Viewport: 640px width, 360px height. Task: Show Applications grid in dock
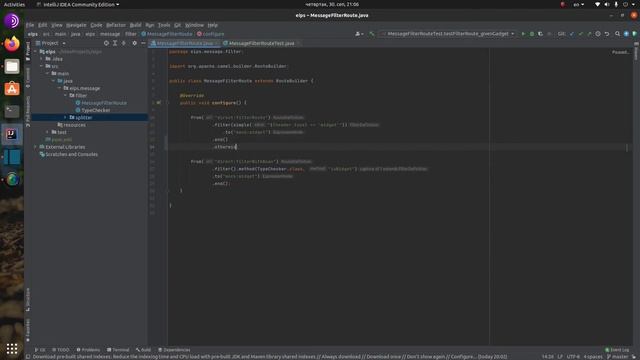(12, 349)
